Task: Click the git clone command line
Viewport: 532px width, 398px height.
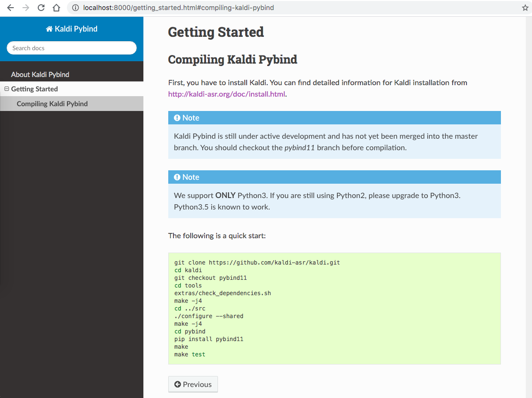Action: coord(257,263)
